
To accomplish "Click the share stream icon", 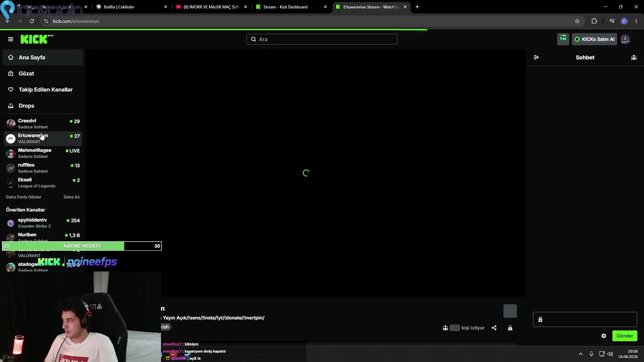I will point(494,328).
